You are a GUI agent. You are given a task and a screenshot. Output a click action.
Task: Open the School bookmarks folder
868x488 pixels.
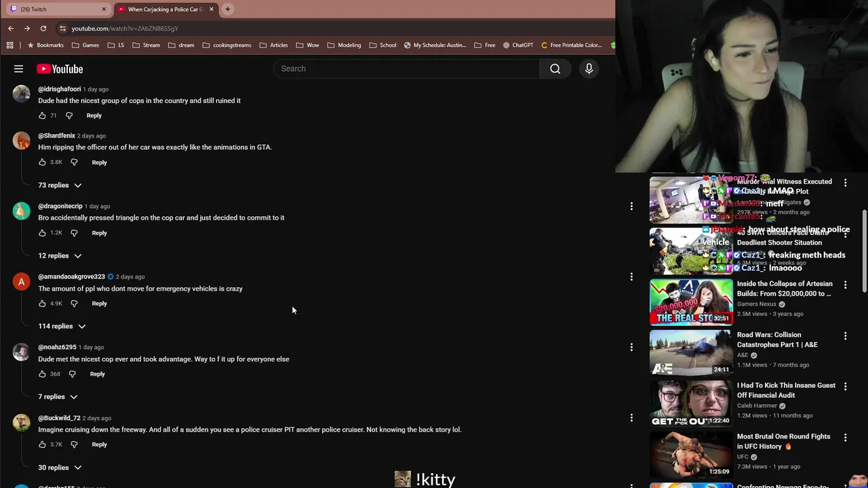click(382, 45)
